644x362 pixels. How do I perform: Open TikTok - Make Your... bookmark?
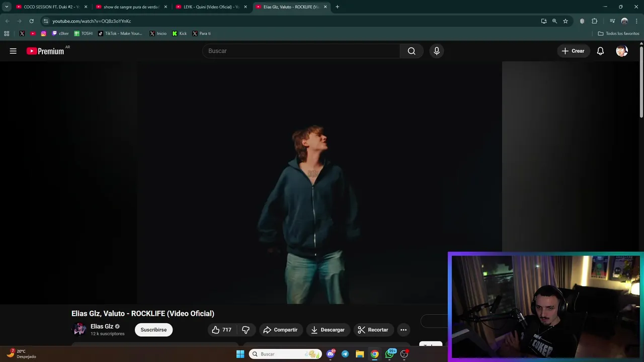click(120, 34)
